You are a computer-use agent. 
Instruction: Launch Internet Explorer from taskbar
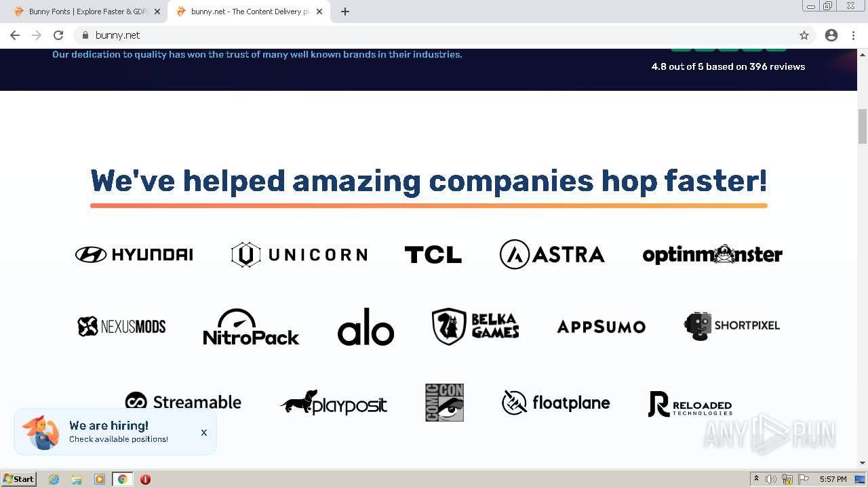[54, 479]
